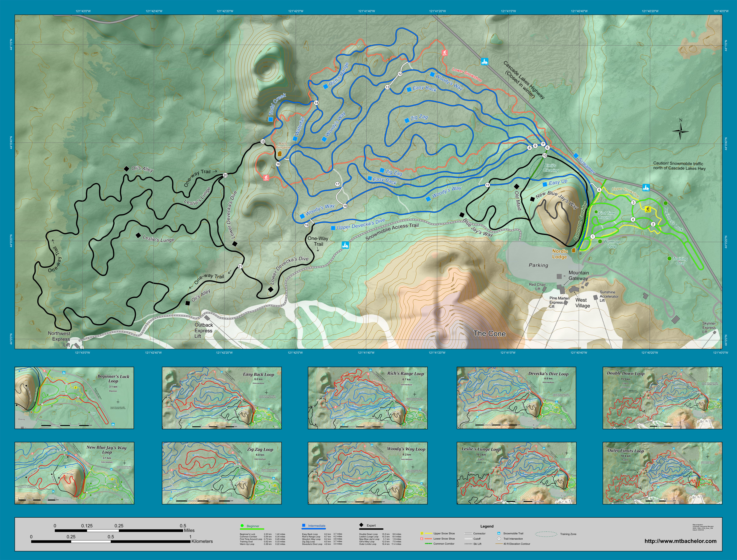Screen dimensions: 737x560
Task: Select the blue snowmobile icon on Snowmobile Access Trail
Action: point(346,245)
